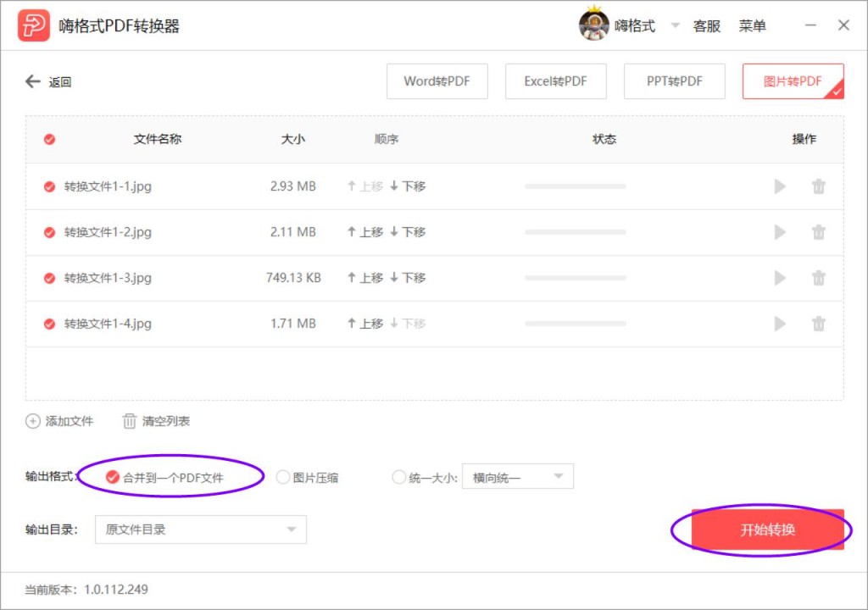
Task: Delete 转换文件1-2.jpg with trash icon
Action: coord(819,232)
